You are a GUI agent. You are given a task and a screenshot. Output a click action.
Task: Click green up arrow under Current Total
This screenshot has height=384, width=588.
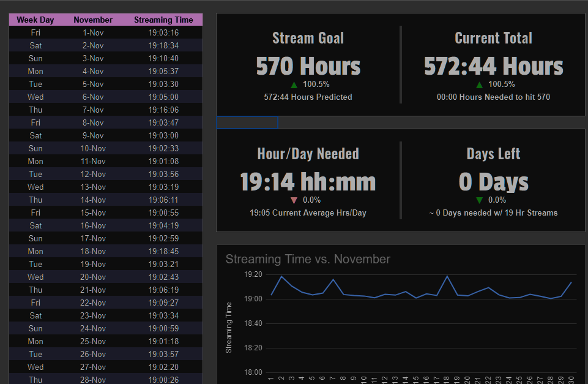point(479,85)
